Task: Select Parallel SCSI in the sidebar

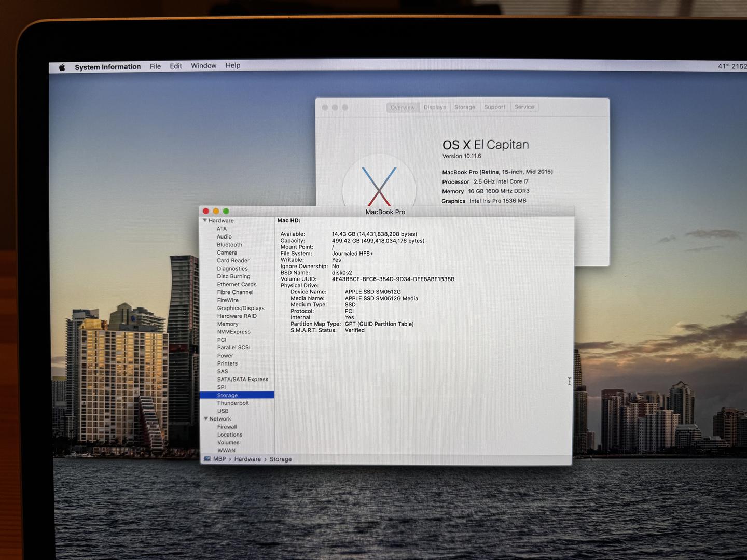Action: click(x=233, y=347)
